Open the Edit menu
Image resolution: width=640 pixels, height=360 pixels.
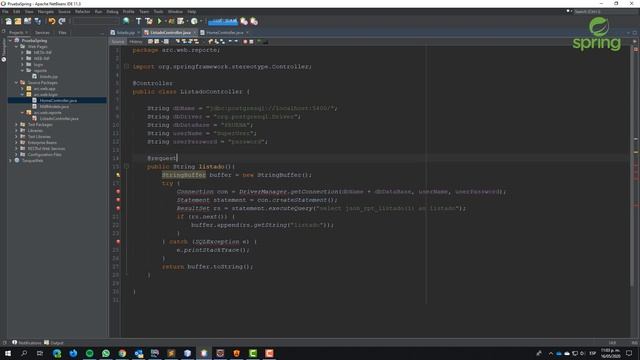point(17,12)
